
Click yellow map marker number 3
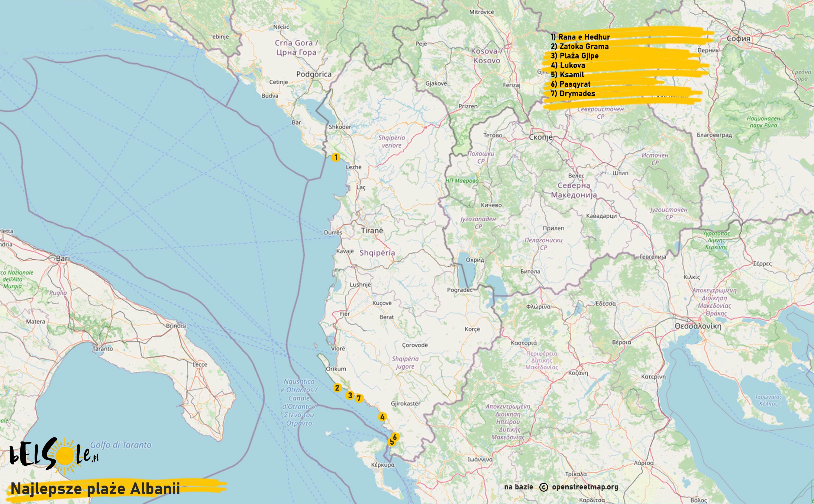(350, 395)
